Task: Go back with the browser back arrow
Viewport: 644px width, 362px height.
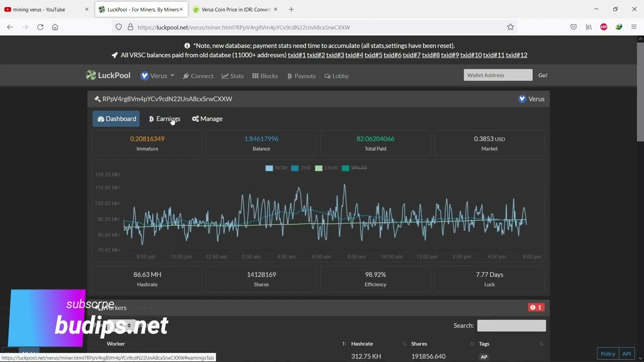Action: [x=10, y=27]
